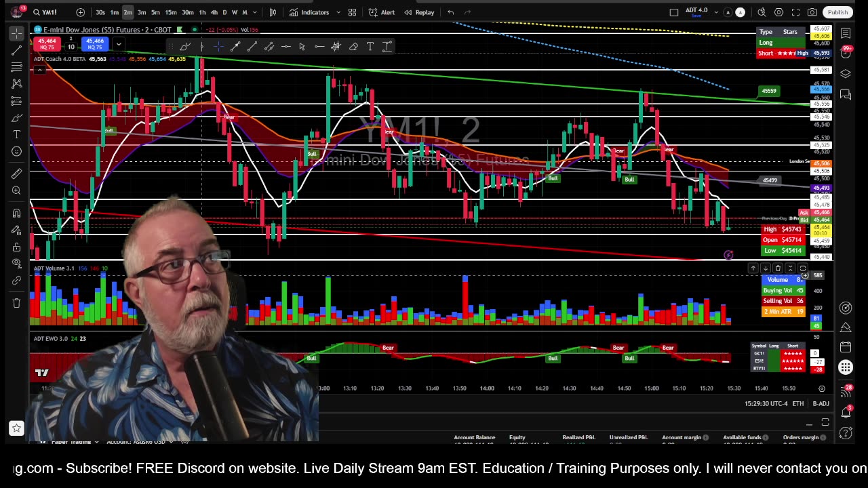This screenshot has height=488, width=868.
Task: Select the ruler measure tool in left sidebar
Action: click(16, 174)
